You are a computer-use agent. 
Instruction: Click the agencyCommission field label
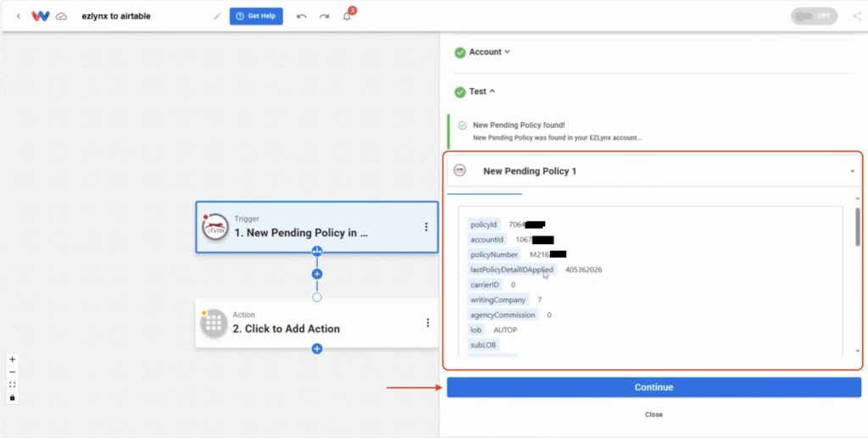pos(504,314)
